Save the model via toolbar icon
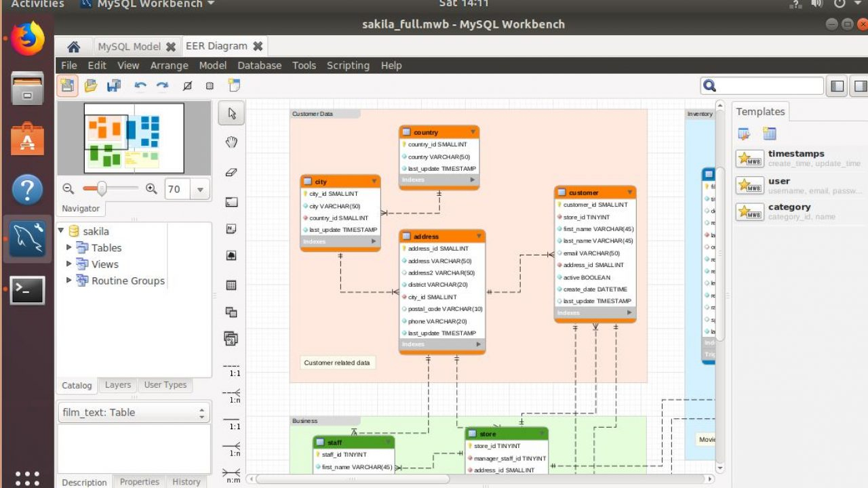Image resolution: width=868 pixels, height=488 pixels. [113, 85]
